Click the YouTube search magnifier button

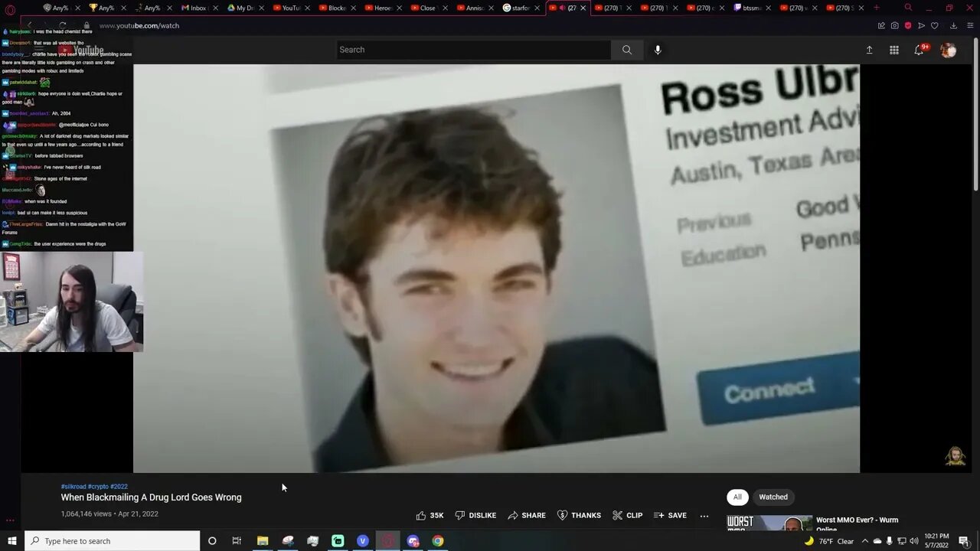coord(627,50)
